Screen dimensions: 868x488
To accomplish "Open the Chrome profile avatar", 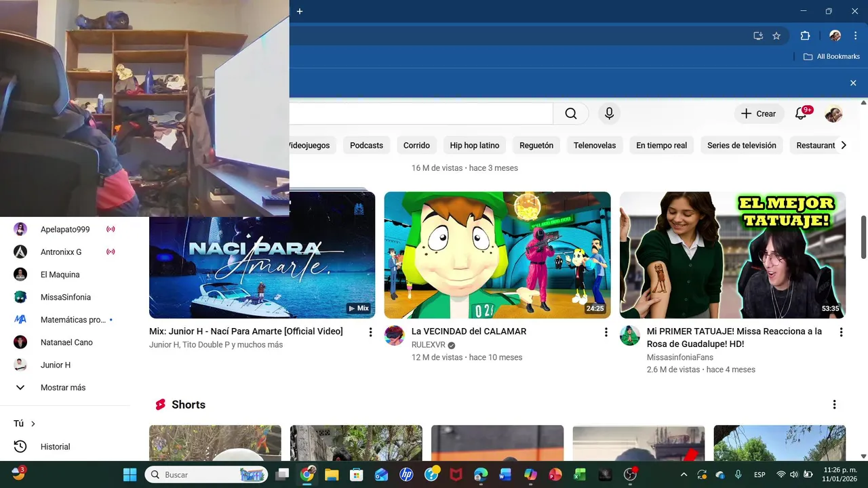I will click(835, 36).
